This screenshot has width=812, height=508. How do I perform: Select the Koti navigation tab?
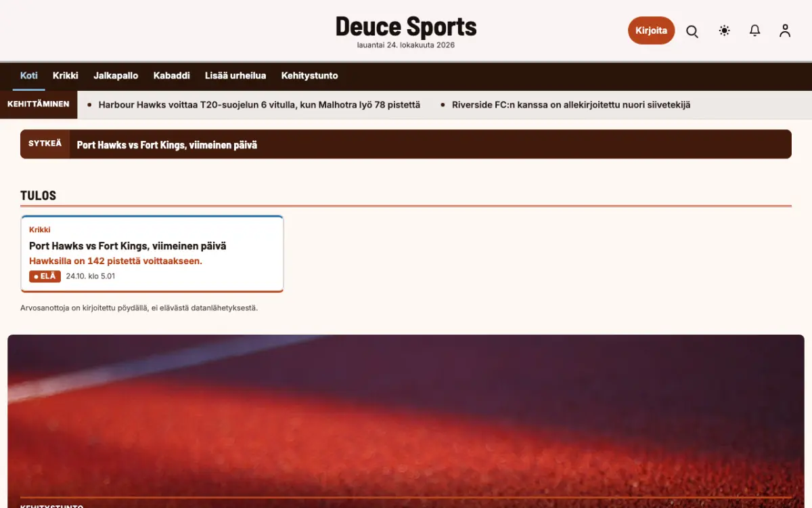[29, 76]
